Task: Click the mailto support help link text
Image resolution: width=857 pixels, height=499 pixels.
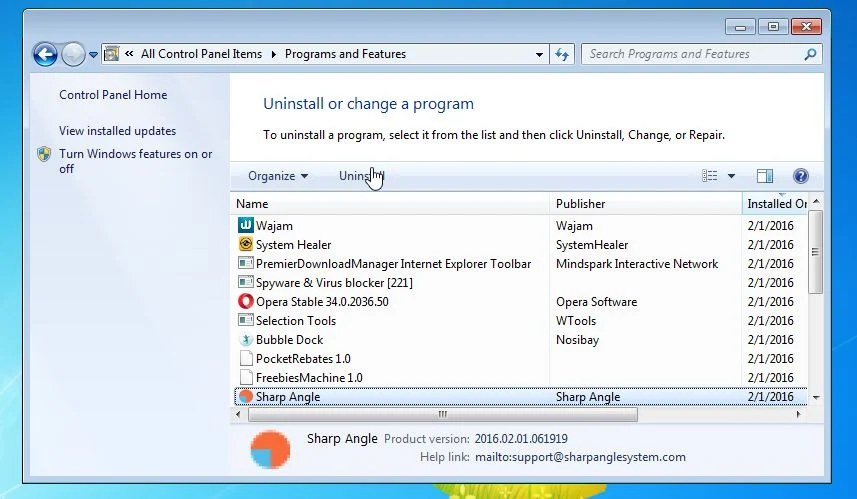Action: pos(580,457)
